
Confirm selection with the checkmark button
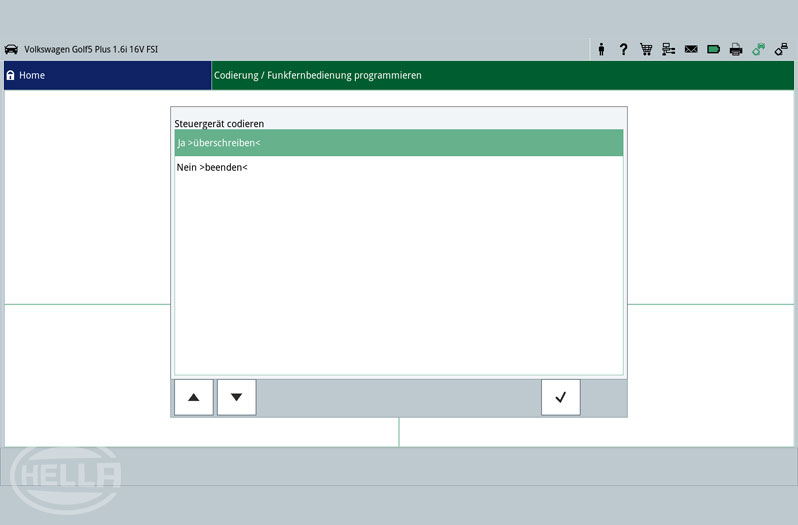coord(560,397)
